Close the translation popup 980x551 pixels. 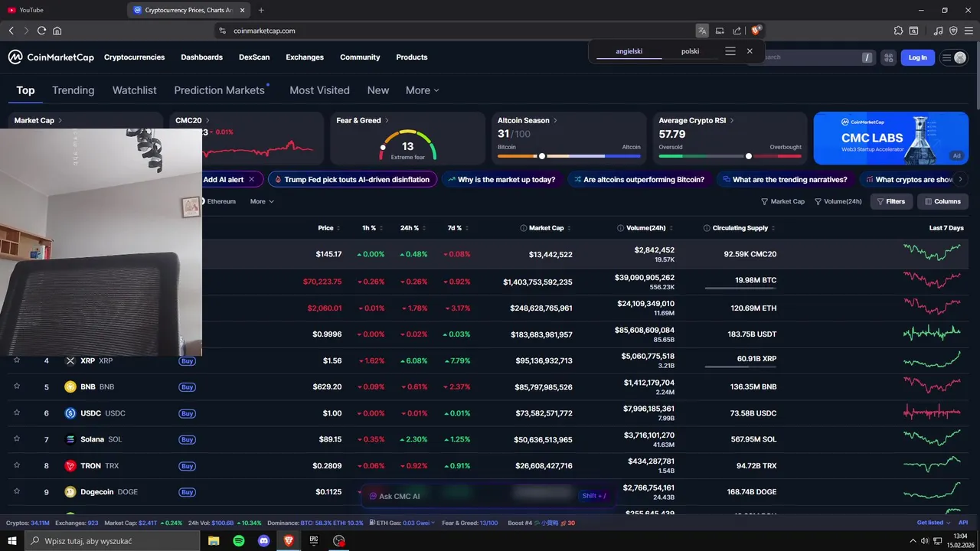click(750, 51)
